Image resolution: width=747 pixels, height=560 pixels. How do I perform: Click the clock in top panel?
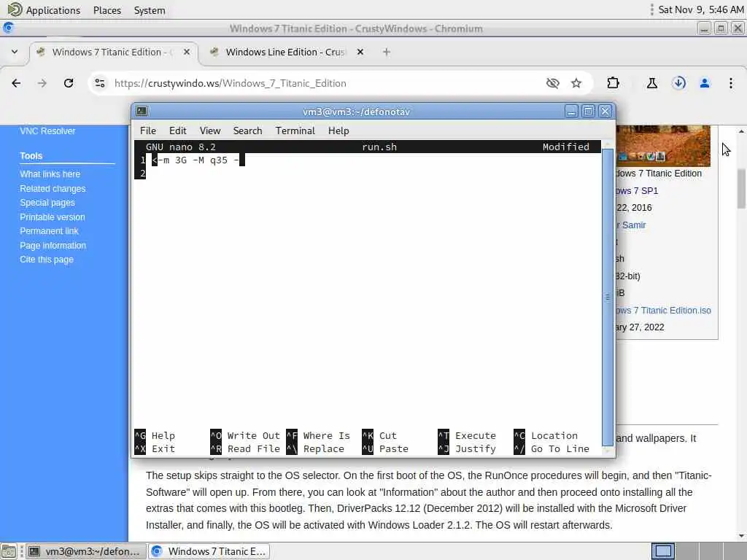click(x=701, y=9)
